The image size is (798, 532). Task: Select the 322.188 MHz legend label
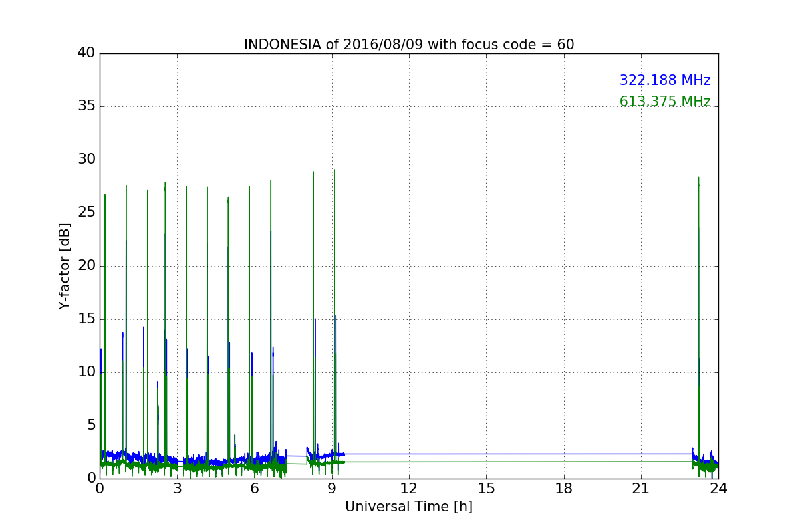(x=665, y=80)
